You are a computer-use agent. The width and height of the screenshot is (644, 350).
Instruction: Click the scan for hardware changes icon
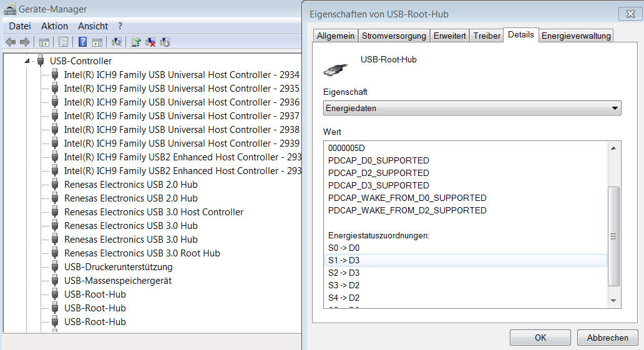(116, 42)
